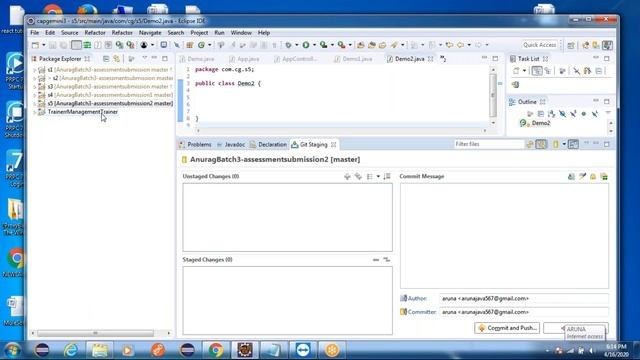Click the Author field
Viewport: 640px width, 360px height.
click(x=524, y=298)
